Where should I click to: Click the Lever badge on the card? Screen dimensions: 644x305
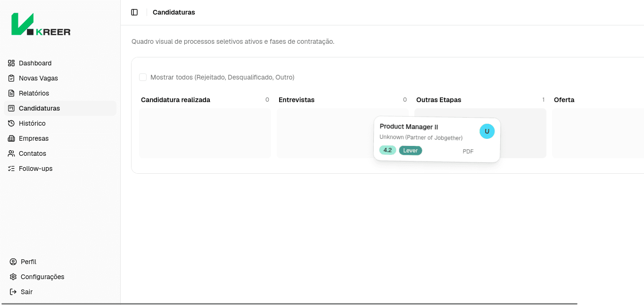(411, 151)
